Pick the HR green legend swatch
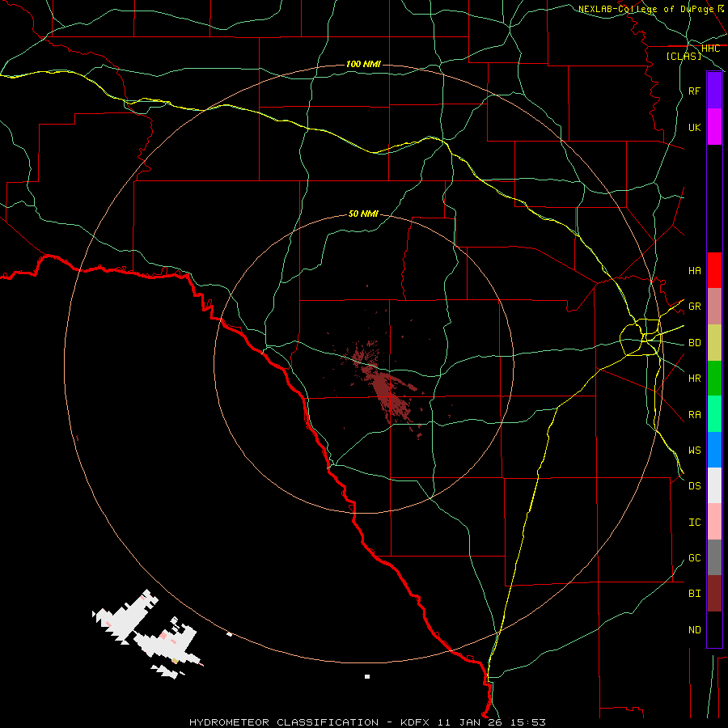Image resolution: width=728 pixels, height=728 pixels. (x=714, y=379)
